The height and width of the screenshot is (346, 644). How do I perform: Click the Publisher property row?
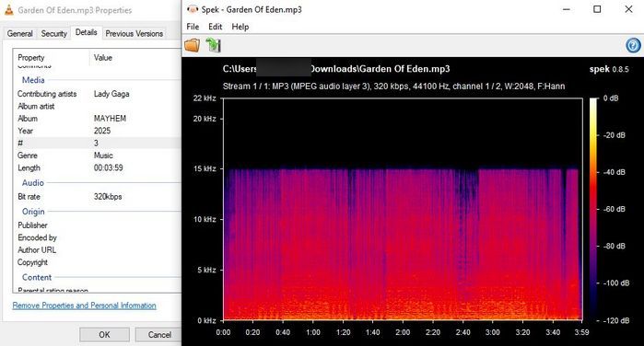click(x=98, y=225)
